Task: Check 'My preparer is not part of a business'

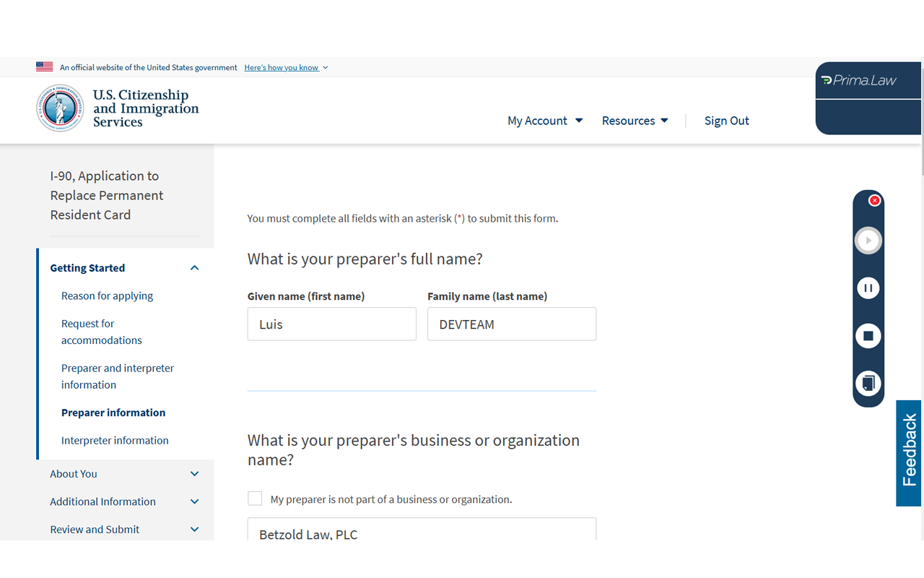Action: click(255, 499)
